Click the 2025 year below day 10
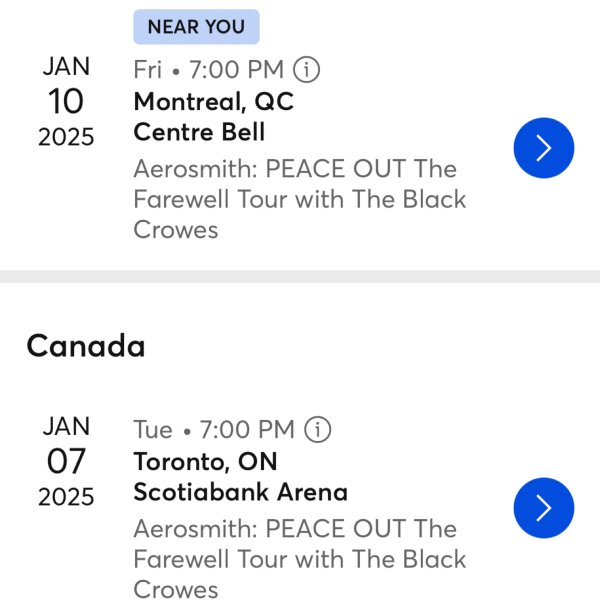 click(x=66, y=137)
